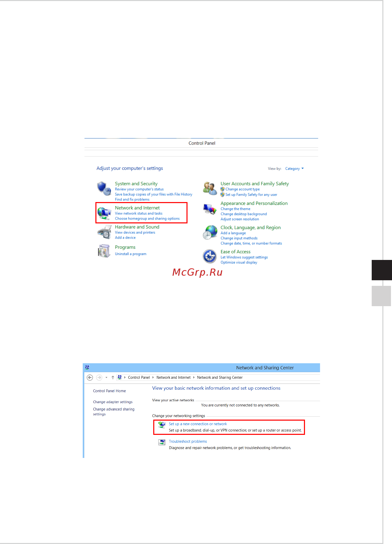Click Change input methods
Viewport: 392px width, 544px height.
[239, 238]
